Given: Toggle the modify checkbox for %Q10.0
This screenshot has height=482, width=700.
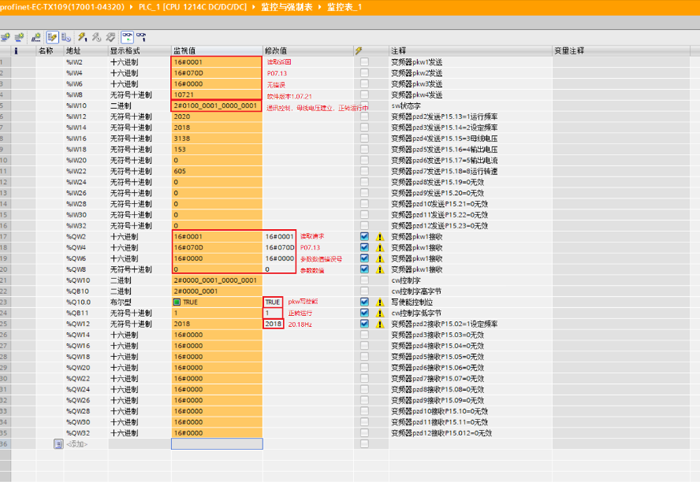Looking at the screenshot, I should 364,302.
